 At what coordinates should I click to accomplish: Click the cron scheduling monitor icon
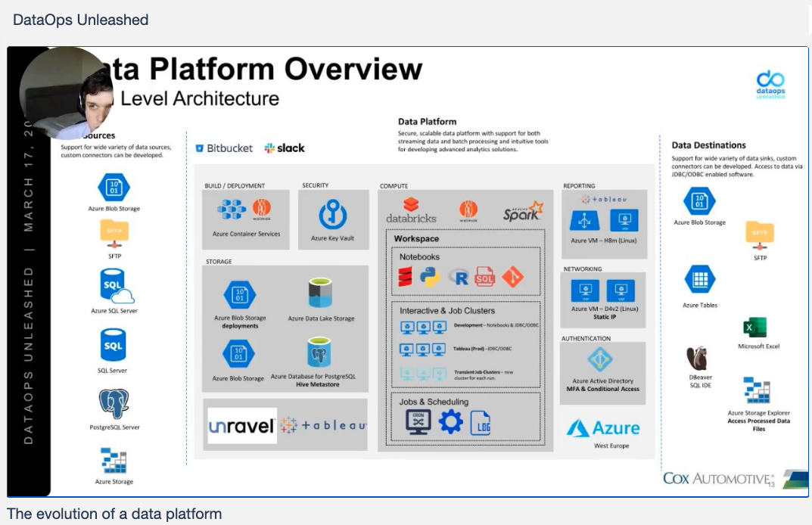point(418,423)
